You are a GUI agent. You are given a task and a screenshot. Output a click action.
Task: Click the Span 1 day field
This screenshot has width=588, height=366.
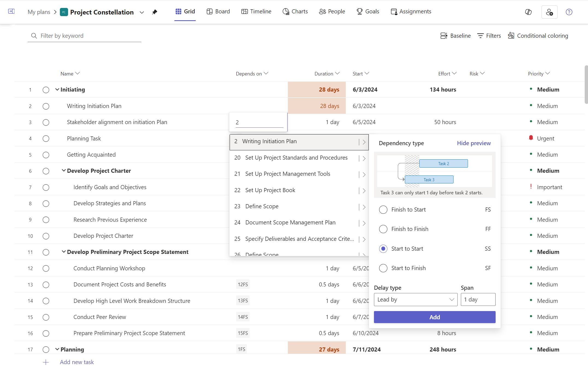point(478,300)
